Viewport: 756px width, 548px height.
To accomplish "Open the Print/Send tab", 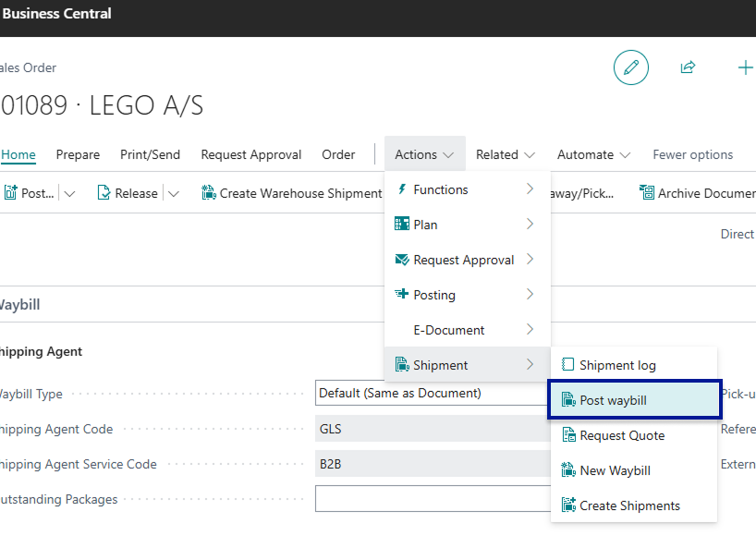I will click(150, 154).
